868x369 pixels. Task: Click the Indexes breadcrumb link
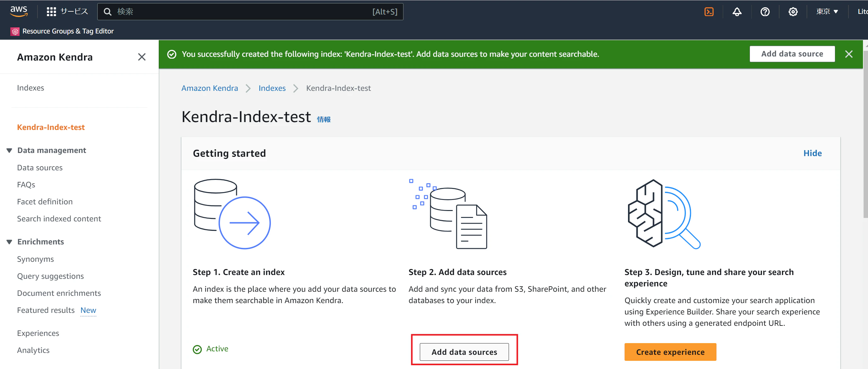tap(272, 88)
